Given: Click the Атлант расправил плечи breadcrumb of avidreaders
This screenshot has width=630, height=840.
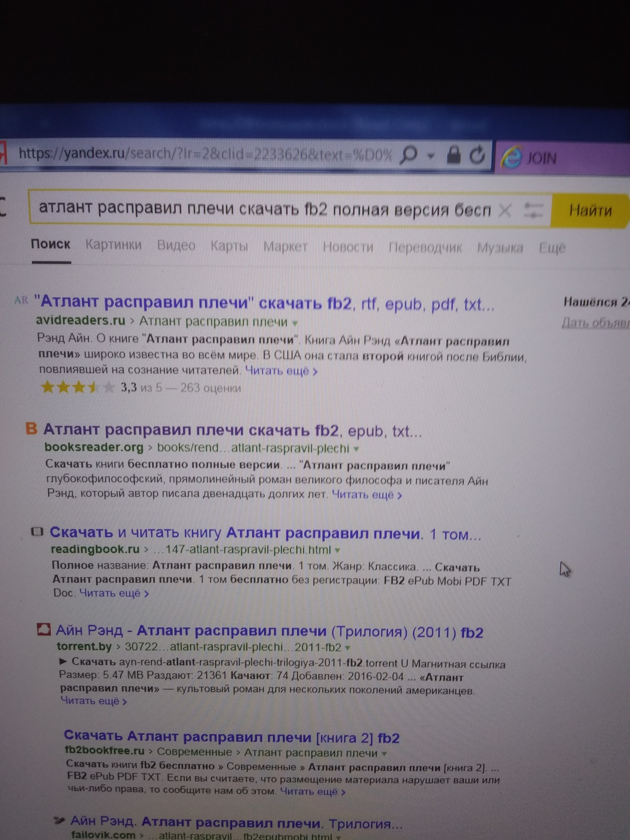Looking at the screenshot, I should pyautogui.click(x=213, y=322).
